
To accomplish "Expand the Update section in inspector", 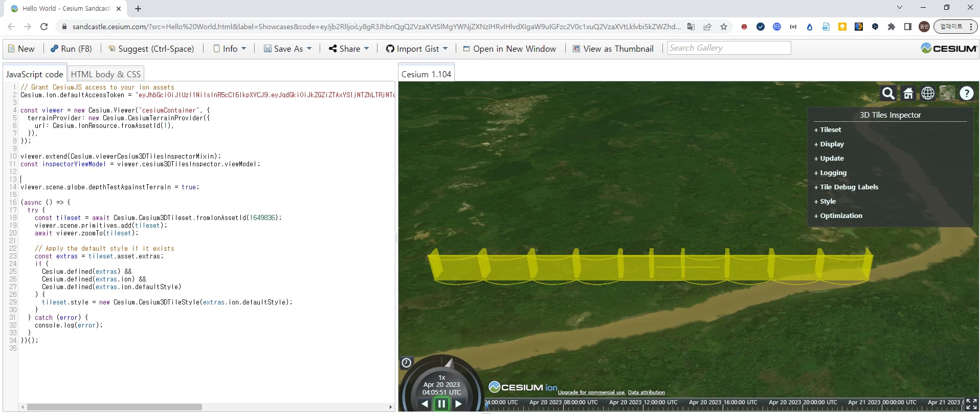I will pos(829,159).
